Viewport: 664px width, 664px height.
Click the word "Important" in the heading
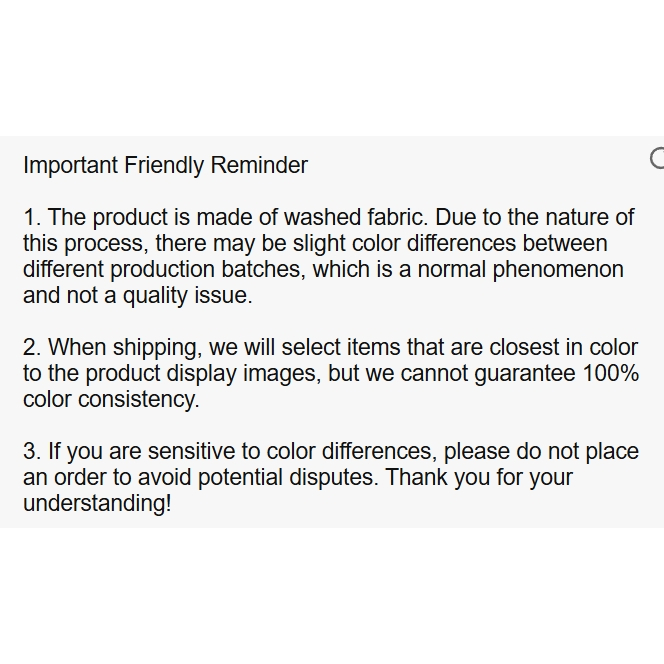(71, 165)
